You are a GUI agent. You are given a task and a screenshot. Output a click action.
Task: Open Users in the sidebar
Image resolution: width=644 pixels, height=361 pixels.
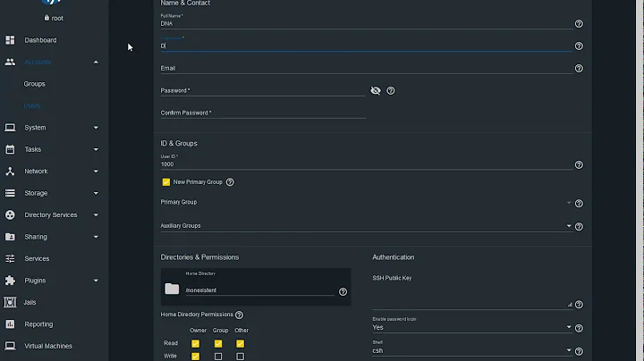pyautogui.click(x=31, y=105)
